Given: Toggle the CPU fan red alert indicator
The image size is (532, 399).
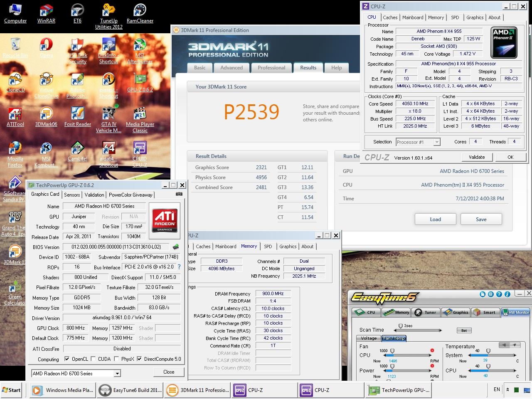Looking at the screenshot, I should click(x=432, y=351).
